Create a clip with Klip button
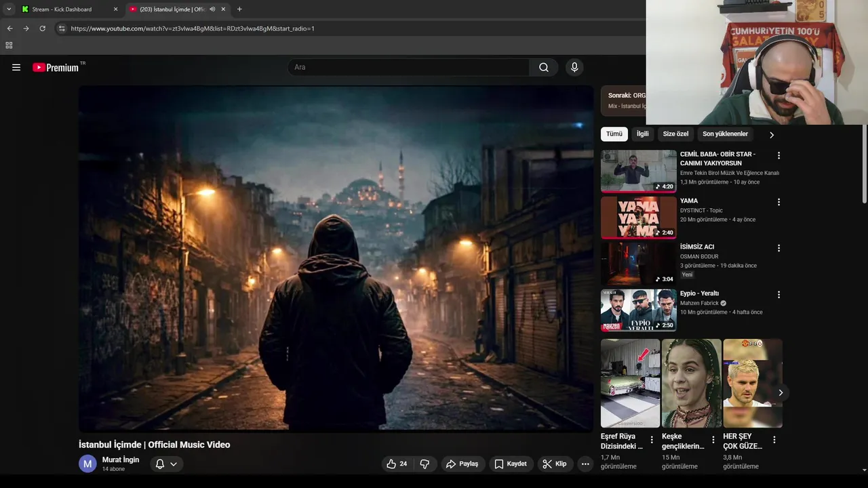Image resolution: width=868 pixels, height=488 pixels. 554,464
